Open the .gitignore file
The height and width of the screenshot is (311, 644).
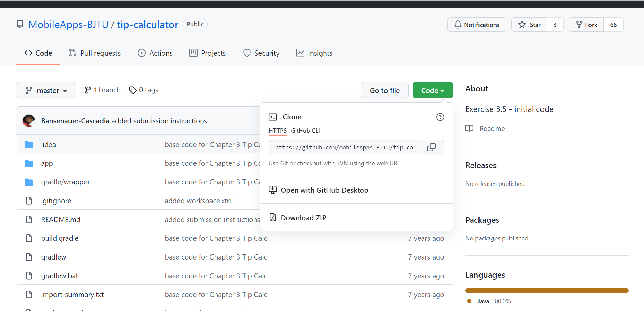point(56,201)
